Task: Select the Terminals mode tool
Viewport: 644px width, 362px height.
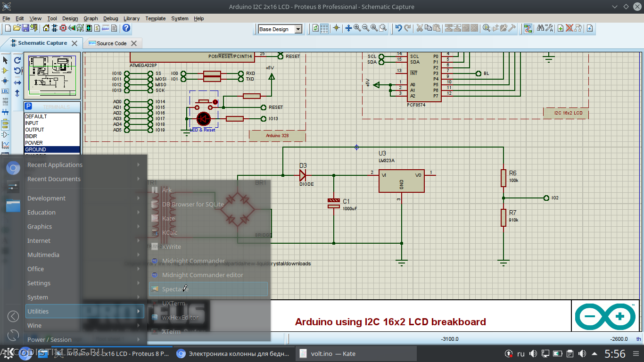Action: [6, 124]
